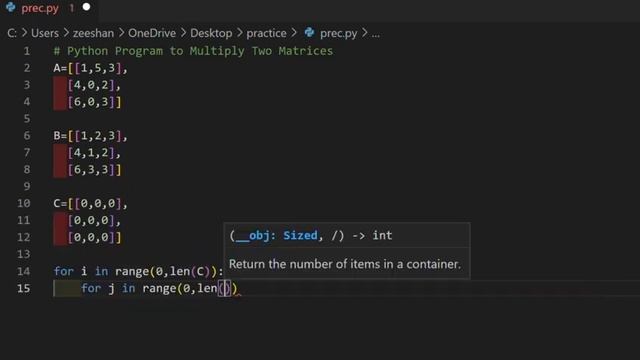Place cursor on A=[[1,5,3], line
640x360 pixels.
pos(91,68)
